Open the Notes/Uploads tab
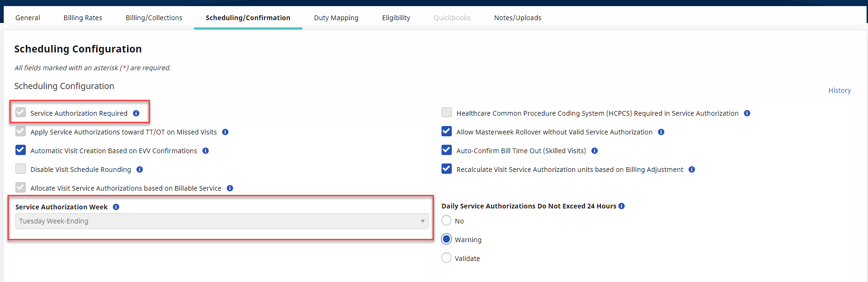 [517, 18]
